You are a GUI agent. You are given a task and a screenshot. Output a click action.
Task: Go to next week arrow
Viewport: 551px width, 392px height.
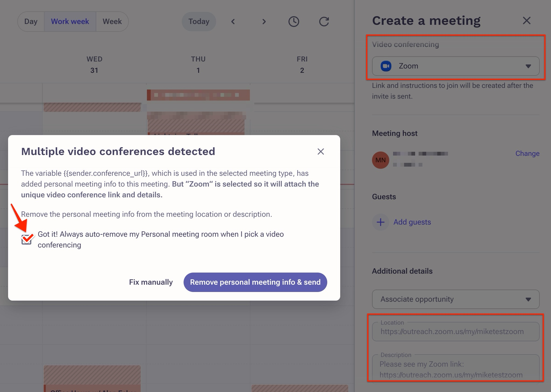click(264, 22)
